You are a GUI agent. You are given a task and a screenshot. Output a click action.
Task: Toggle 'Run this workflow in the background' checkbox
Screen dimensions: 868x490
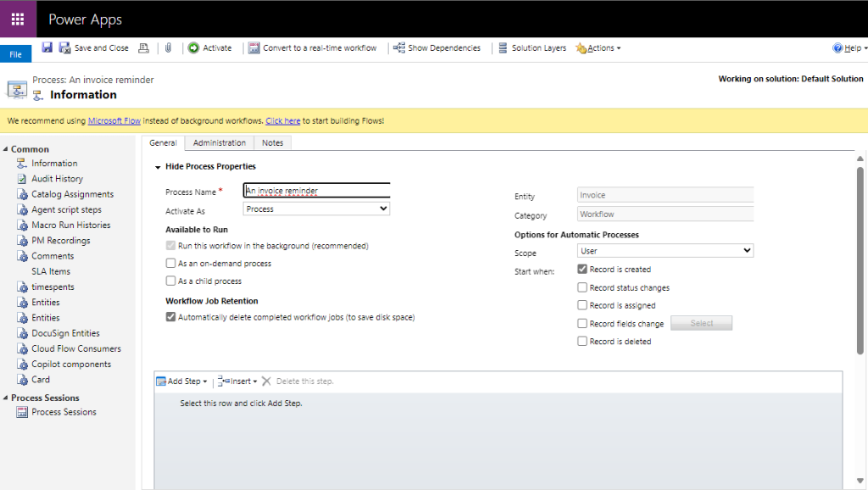click(170, 245)
